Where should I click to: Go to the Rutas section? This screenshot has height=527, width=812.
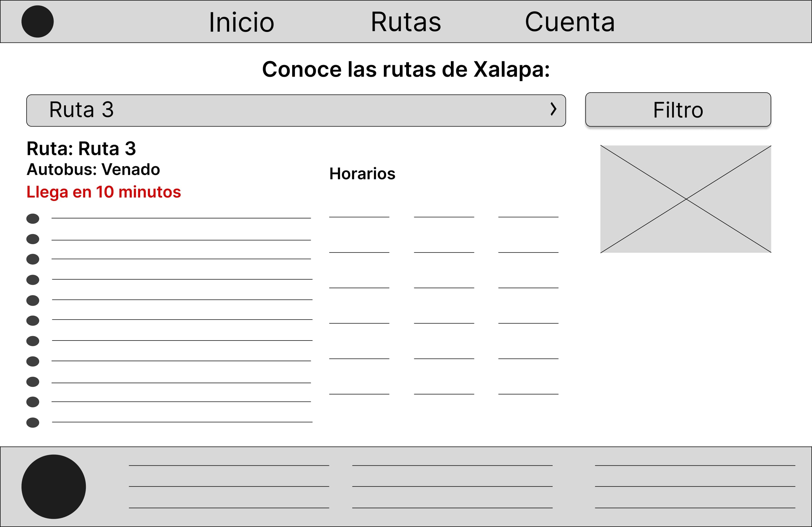click(x=406, y=22)
